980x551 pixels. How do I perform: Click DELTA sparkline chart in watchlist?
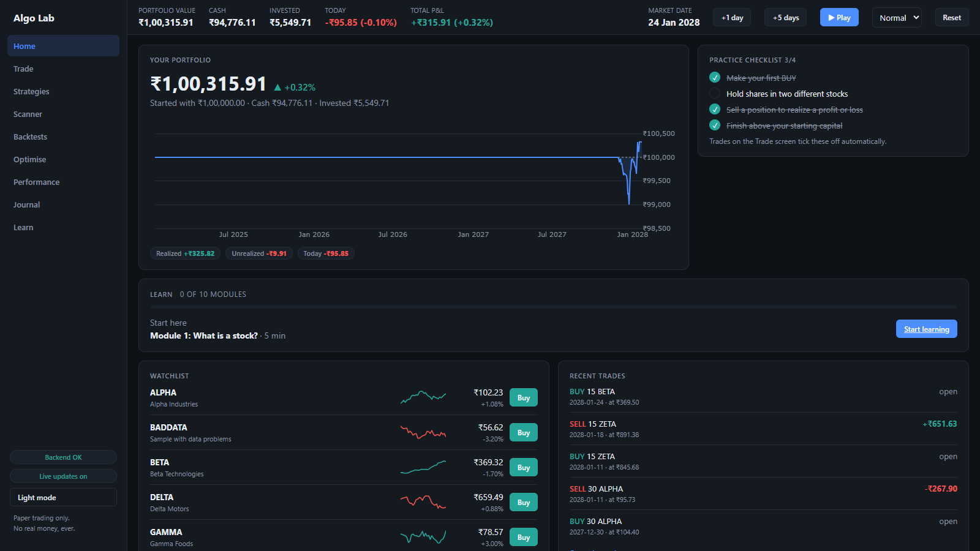[423, 502]
